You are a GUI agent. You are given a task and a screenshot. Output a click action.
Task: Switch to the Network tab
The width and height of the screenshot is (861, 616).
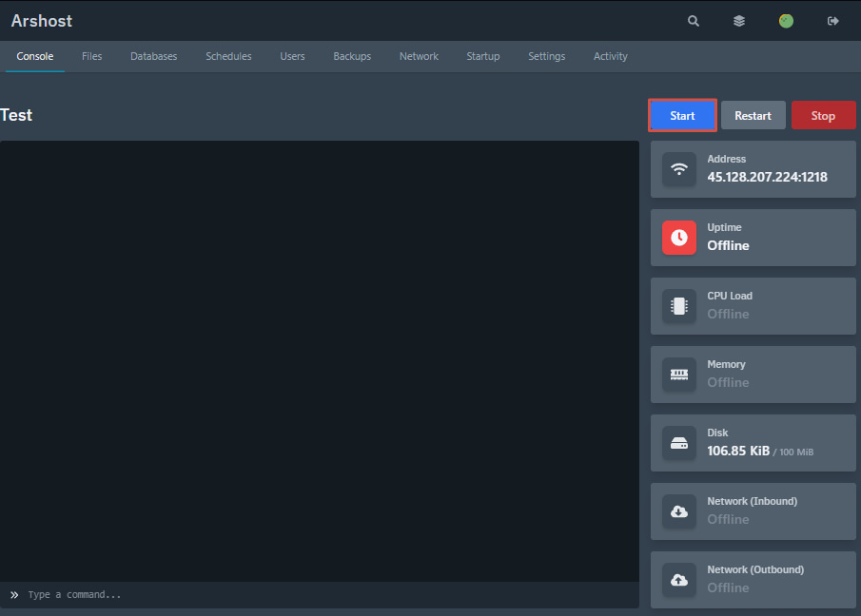419,56
